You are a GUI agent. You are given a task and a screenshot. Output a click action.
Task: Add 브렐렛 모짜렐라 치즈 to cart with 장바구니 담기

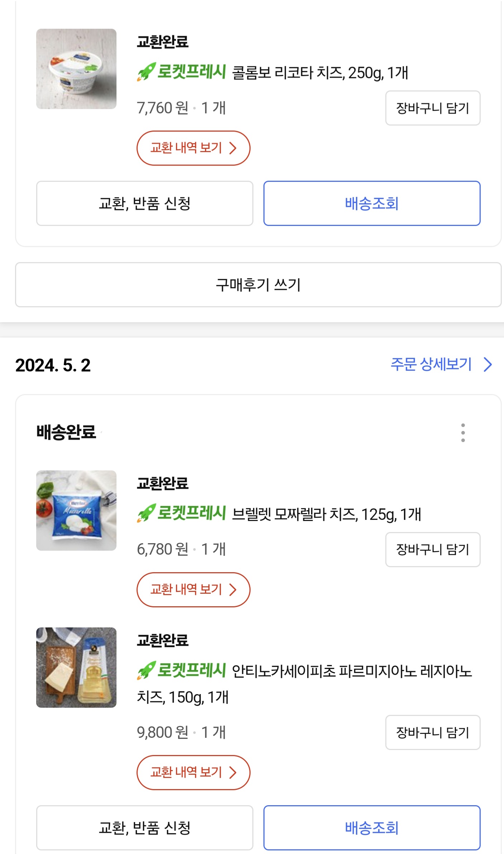pyautogui.click(x=433, y=549)
